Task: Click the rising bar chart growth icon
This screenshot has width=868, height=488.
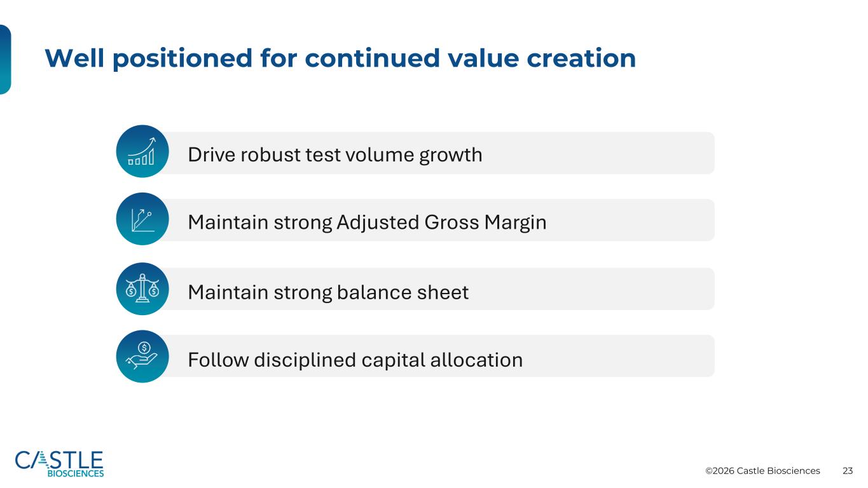Action: pos(142,151)
